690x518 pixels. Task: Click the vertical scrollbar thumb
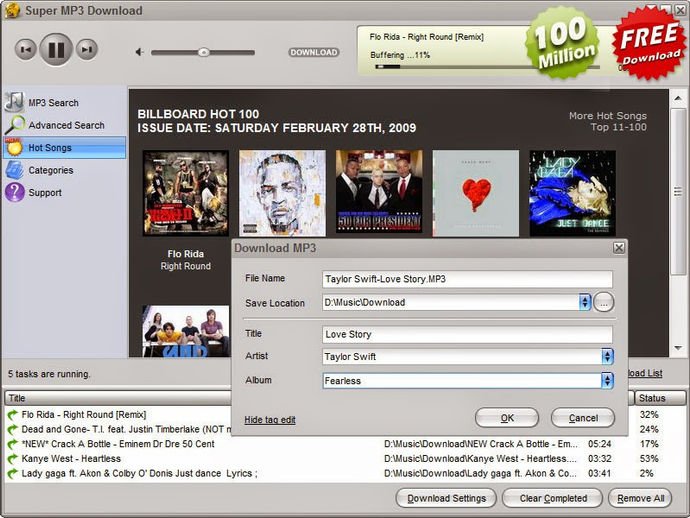[x=678, y=191]
